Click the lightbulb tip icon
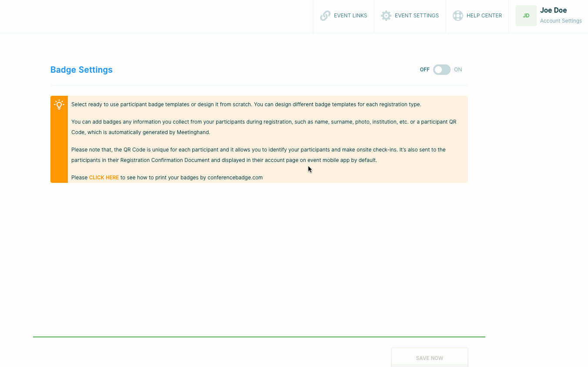This screenshot has width=588, height=367. click(x=59, y=104)
